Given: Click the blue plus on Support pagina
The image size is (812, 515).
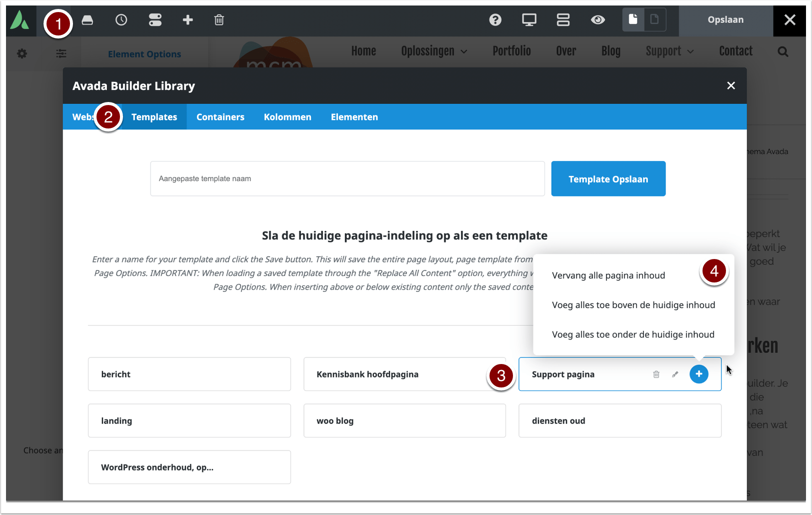Looking at the screenshot, I should 698,374.
